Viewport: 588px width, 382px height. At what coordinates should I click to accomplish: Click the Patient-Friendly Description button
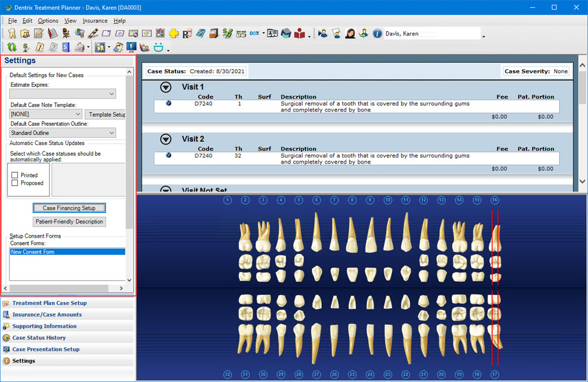(x=69, y=222)
